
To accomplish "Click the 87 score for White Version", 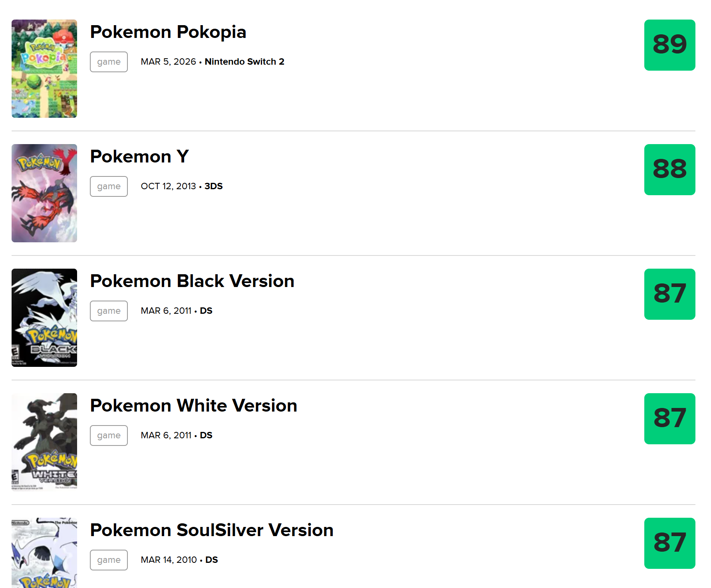I will point(669,419).
